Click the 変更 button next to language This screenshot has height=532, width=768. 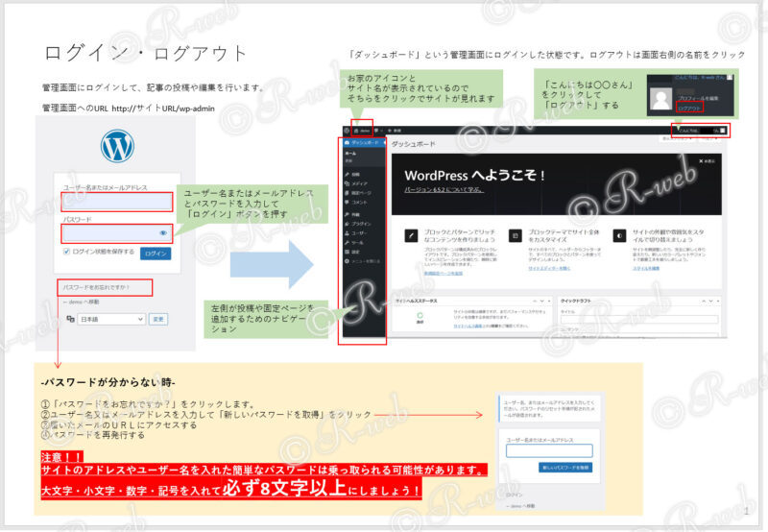pos(158,319)
